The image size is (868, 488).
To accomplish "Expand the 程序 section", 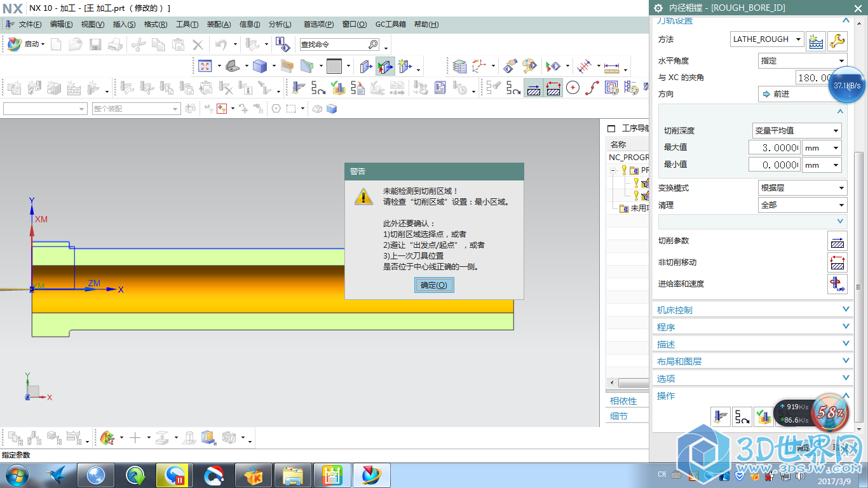I will click(x=753, y=327).
